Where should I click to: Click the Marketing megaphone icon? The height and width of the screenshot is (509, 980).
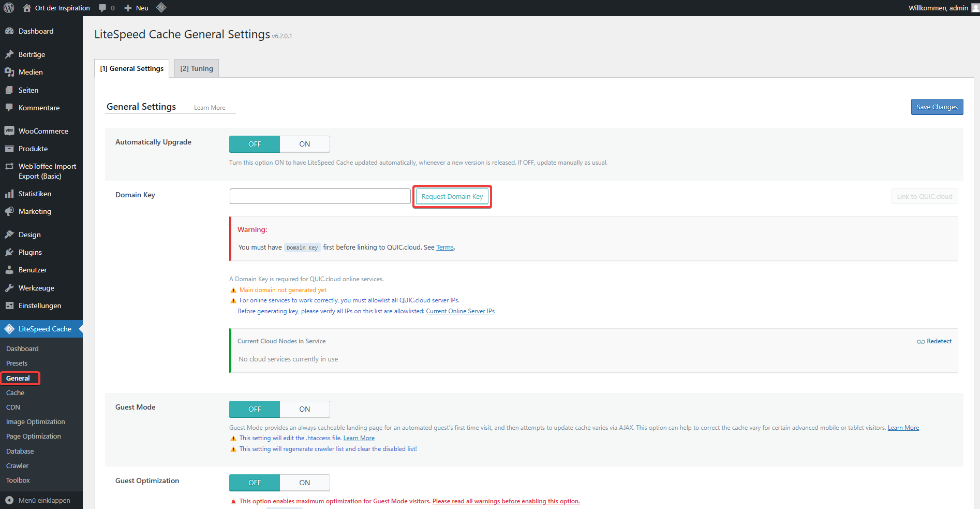(x=9, y=211)
